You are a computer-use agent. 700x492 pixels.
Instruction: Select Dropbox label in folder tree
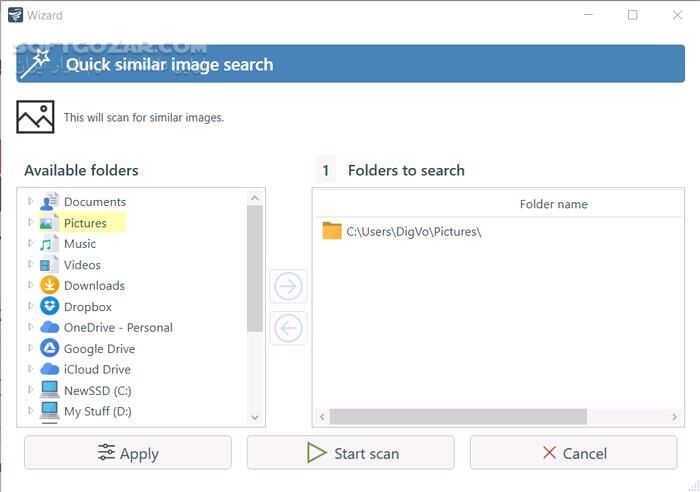tap(88, 307)
